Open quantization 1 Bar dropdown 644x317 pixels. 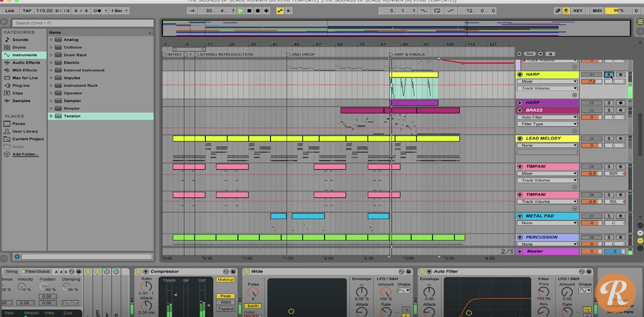point(120,11)
